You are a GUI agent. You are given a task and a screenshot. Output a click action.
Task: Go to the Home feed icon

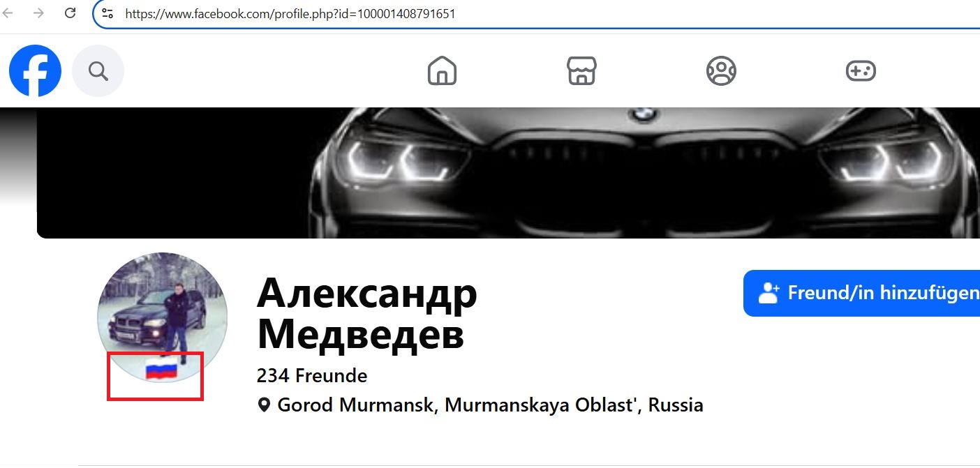(x=442, y=70)
